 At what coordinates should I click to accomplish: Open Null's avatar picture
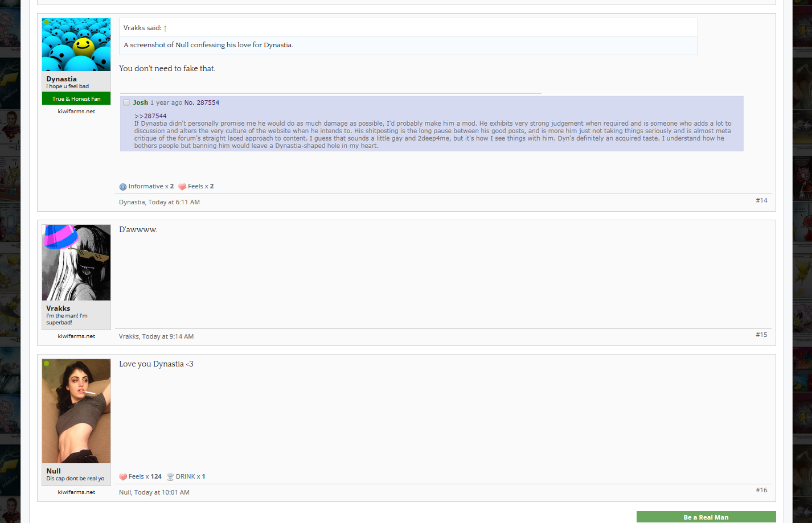(76, 411)
